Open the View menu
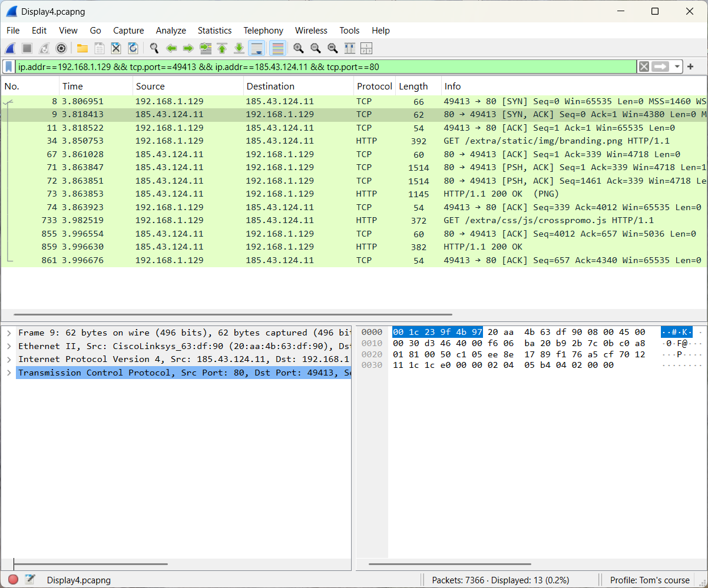 pos(68,31)
